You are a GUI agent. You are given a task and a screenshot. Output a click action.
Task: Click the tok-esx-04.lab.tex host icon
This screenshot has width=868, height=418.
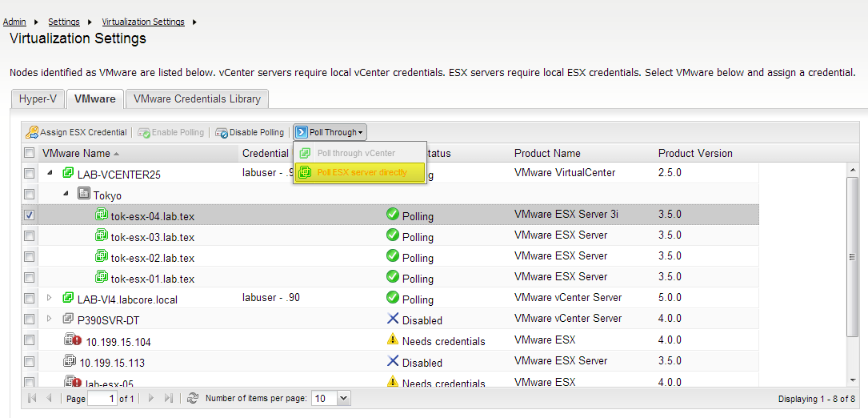pyautogui.click(x=102, y=214)
